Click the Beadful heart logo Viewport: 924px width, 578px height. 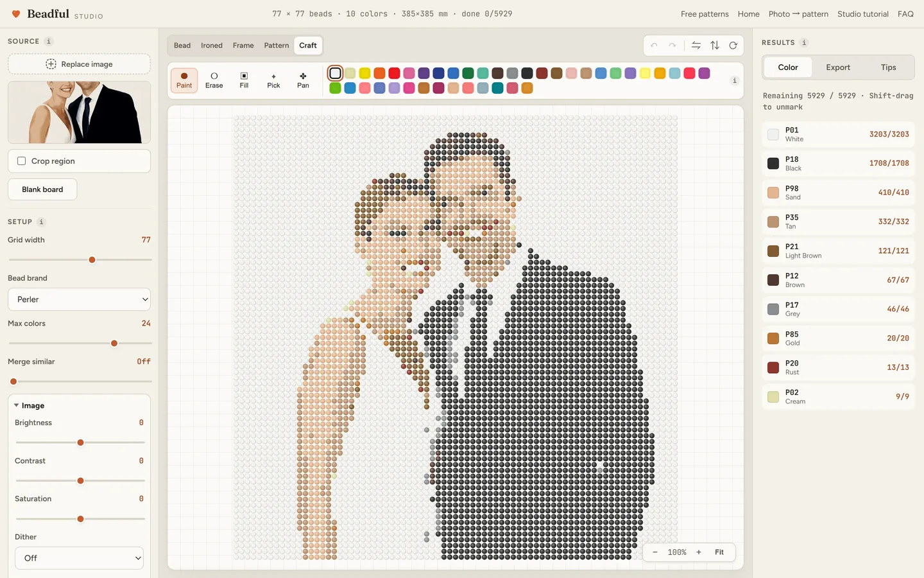16,13
